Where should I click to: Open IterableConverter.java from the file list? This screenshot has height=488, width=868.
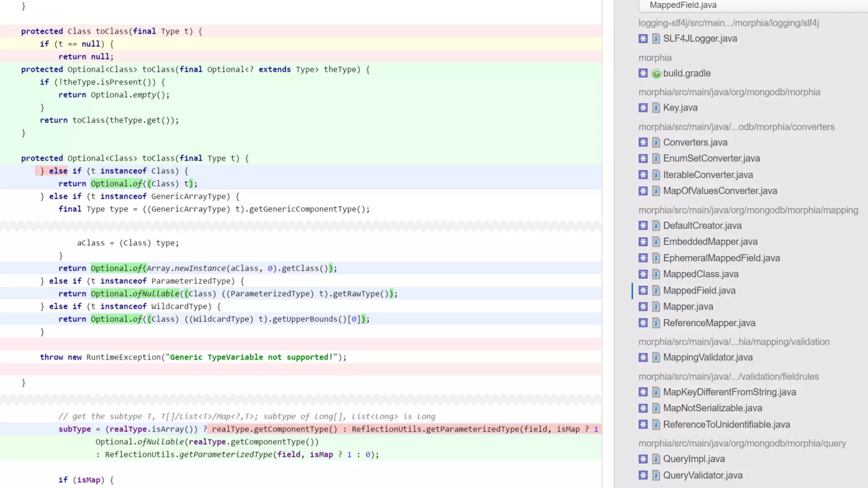tap(708, 175)
